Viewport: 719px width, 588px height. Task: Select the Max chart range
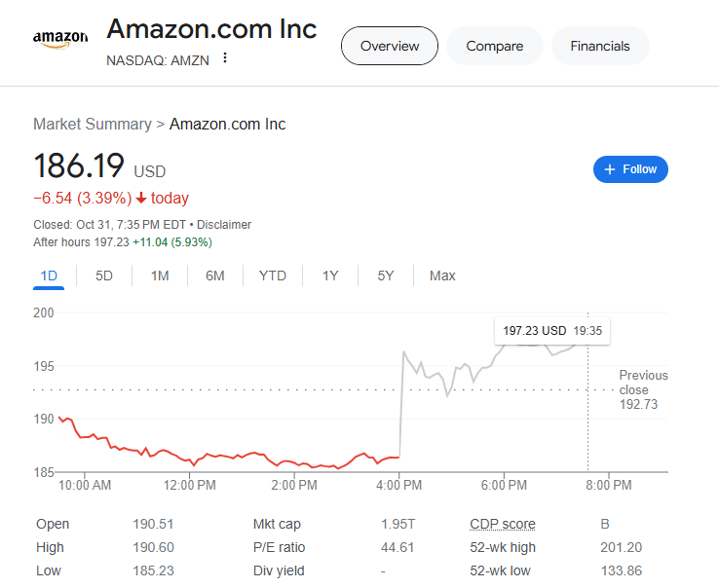[x=442, y=276]
